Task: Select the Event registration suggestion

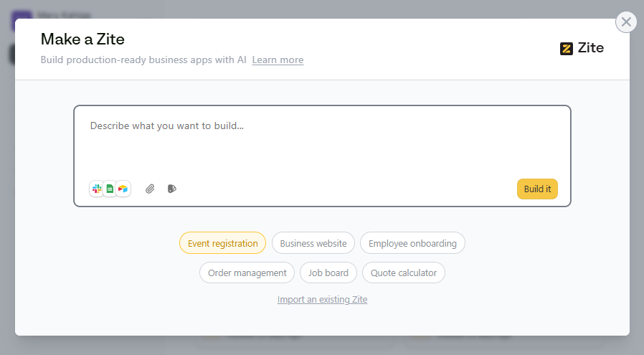Action: click(222, 243)
